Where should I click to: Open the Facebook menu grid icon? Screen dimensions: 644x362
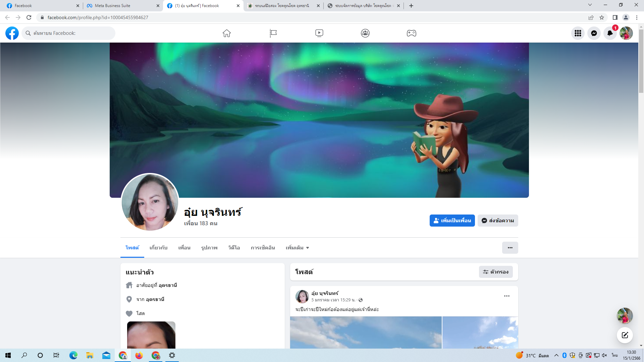578,33
